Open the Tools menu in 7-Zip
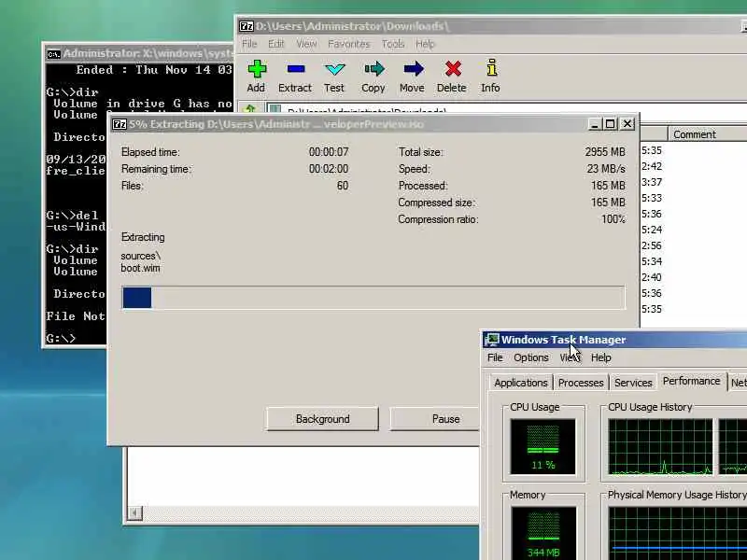This screenshot has width=747, height=560. (393, 44)
